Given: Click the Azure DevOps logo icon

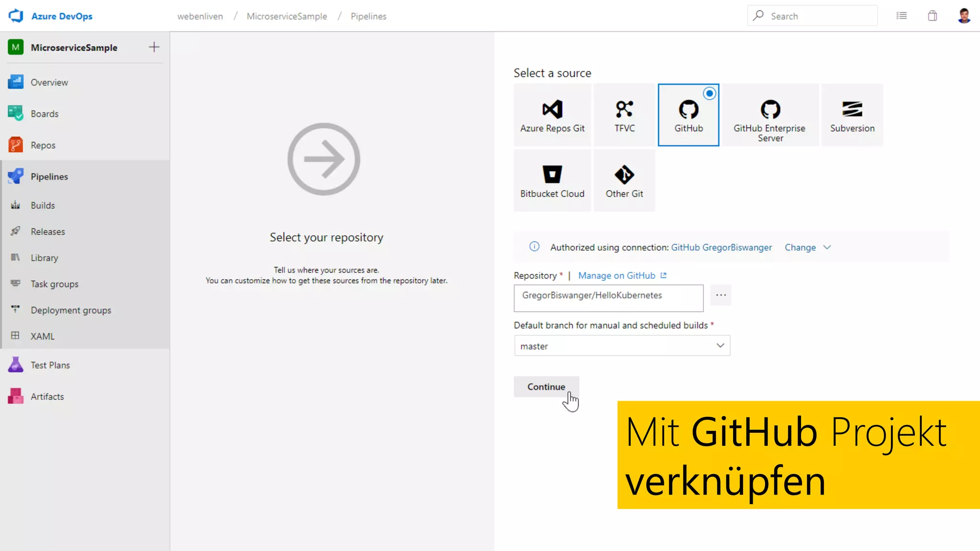Looking at the screenshot, I should point(16,16).
